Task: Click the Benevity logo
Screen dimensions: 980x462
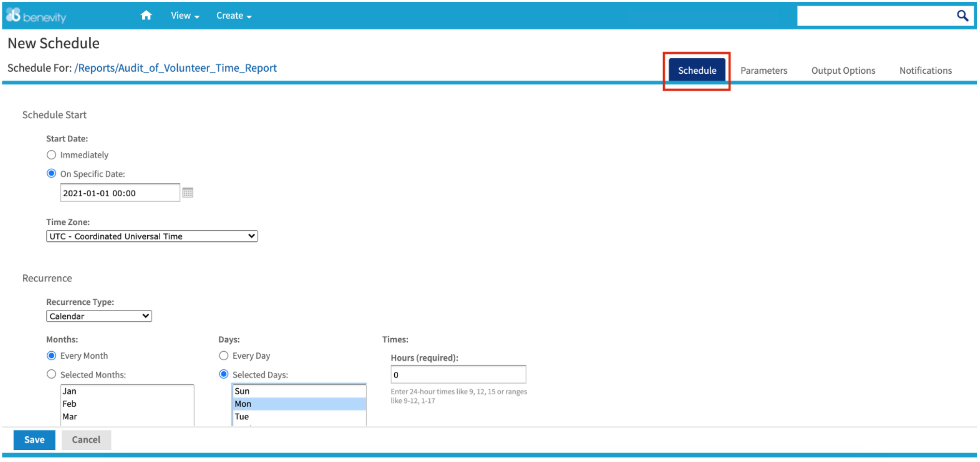Action: click(36, 16)
